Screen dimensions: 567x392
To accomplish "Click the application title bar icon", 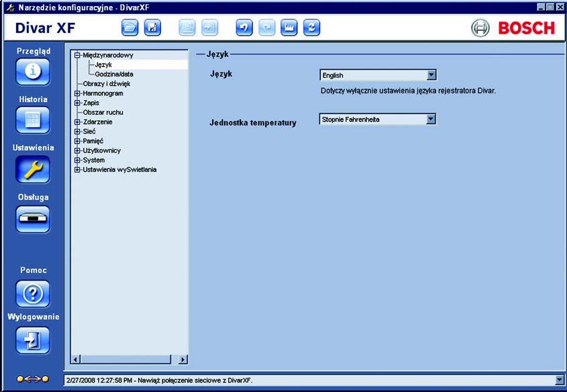I will (x=10, y=7).
